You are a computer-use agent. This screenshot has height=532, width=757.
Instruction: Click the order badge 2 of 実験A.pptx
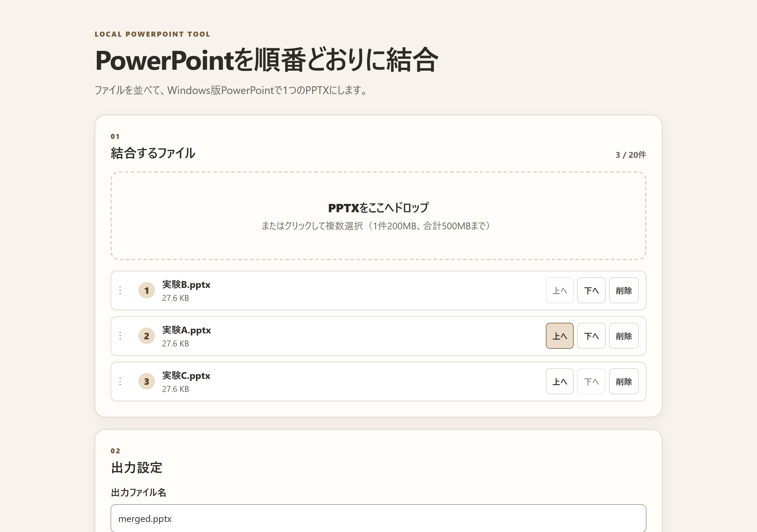[147, 336]
